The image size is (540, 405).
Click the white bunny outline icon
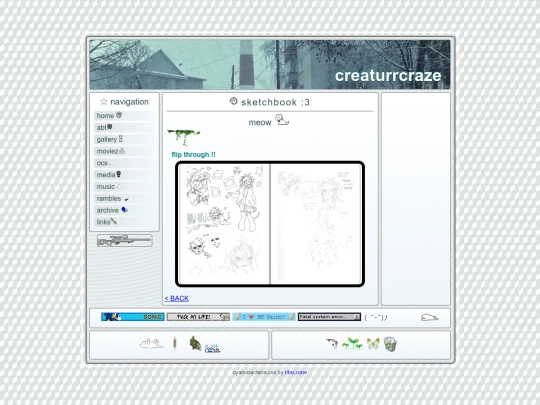(151, 343)
